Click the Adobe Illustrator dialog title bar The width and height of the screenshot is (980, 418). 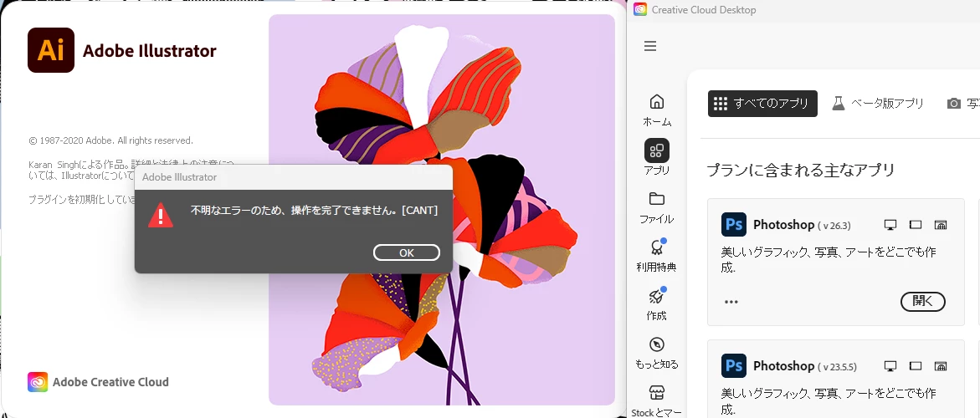pos(293,177)
